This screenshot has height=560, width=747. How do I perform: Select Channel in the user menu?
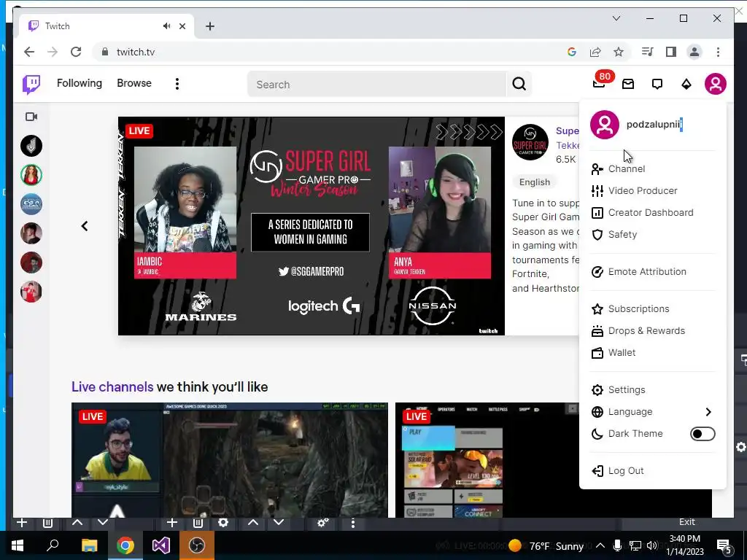click(x=652, y=169)
